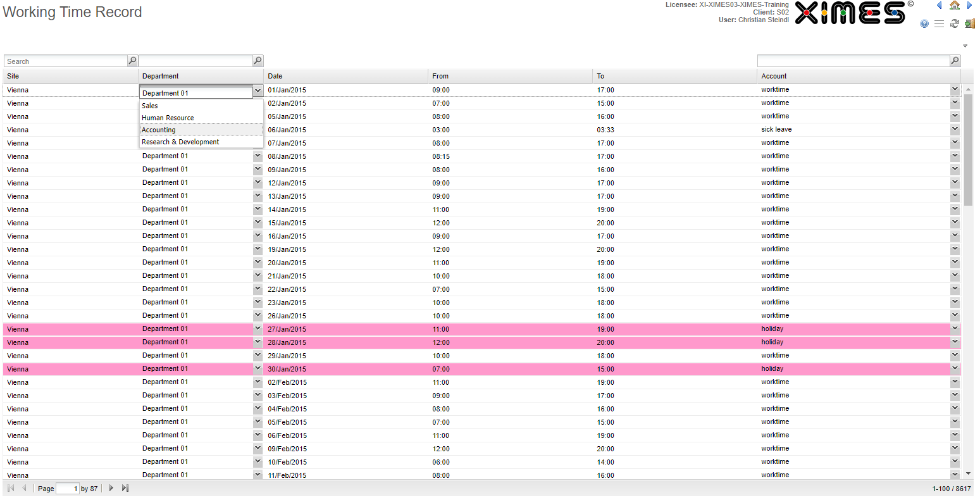Choose Research & Development in the list
Viewport: 980px width, 500px height.
coord(201,142)
